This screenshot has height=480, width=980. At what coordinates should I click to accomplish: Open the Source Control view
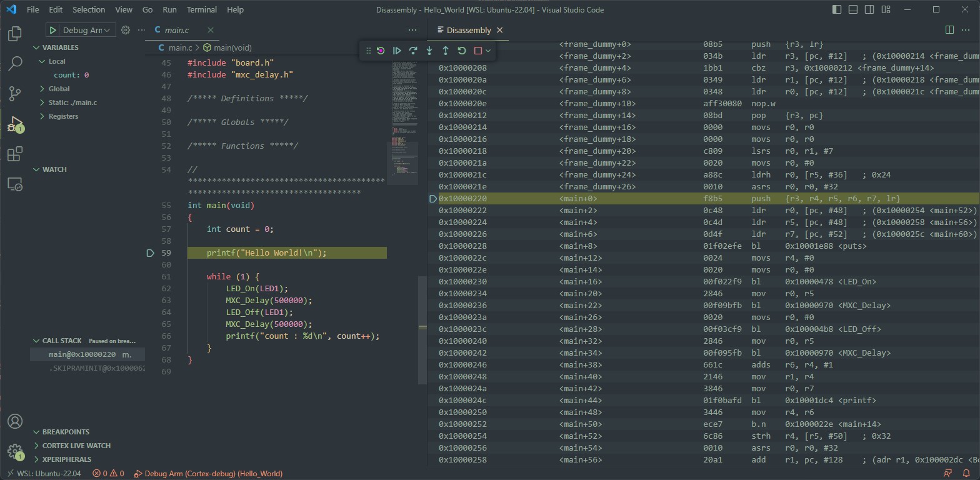[15, 93]
